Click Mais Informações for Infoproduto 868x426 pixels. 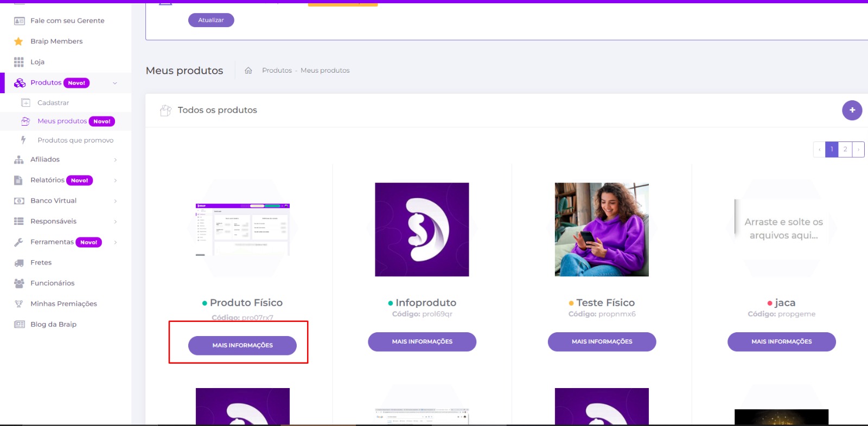coord(422,342)
